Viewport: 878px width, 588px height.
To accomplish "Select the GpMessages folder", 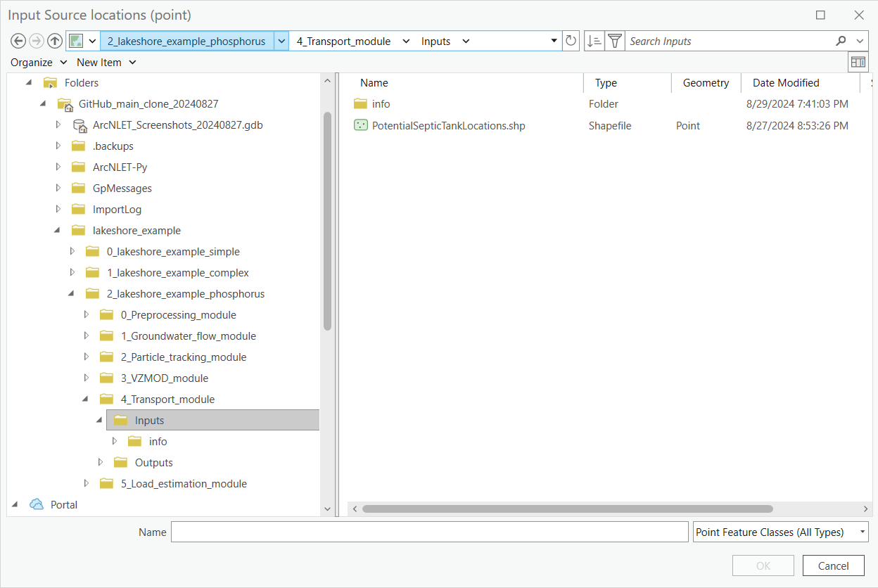I will [122, 188].
